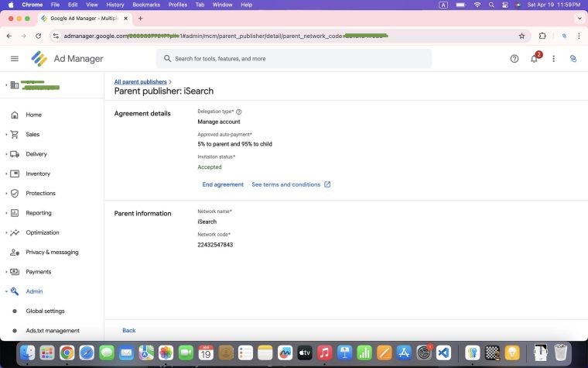Click the Delivery truck icon

tap(15, 154)
